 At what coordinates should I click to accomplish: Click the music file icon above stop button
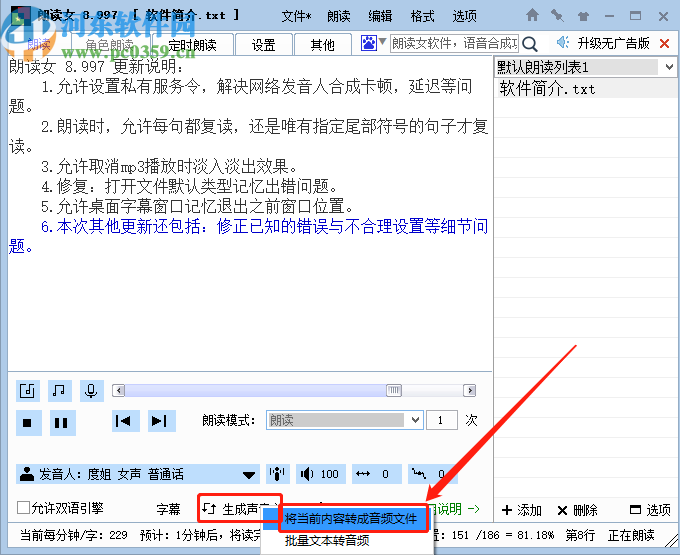[28, 391]
